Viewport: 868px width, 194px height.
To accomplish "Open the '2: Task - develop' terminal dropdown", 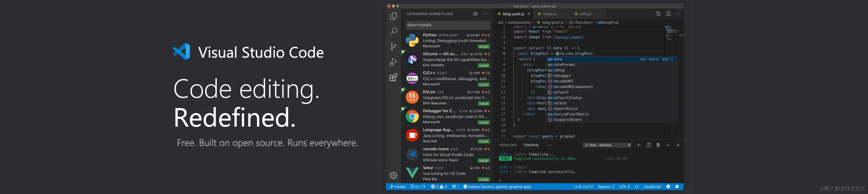I will click(x=607, y=145).
